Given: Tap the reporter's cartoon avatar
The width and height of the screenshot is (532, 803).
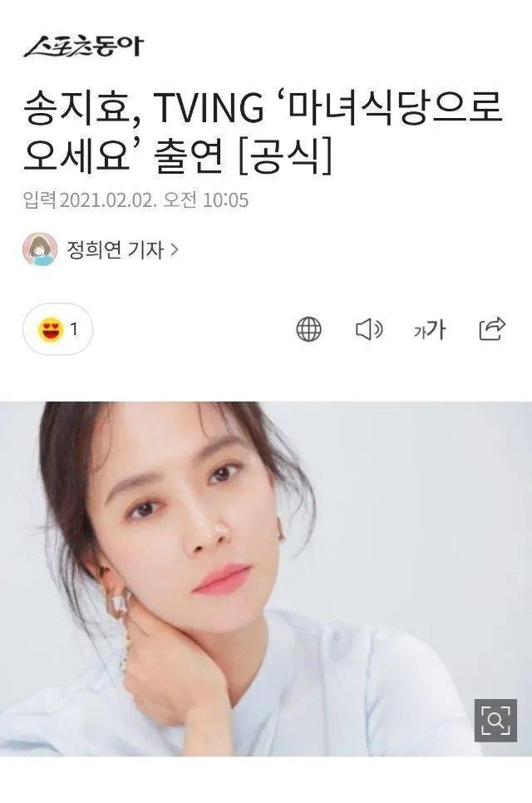Looking at the screenshot, I should pyautogui.click(x=39, y=249).
